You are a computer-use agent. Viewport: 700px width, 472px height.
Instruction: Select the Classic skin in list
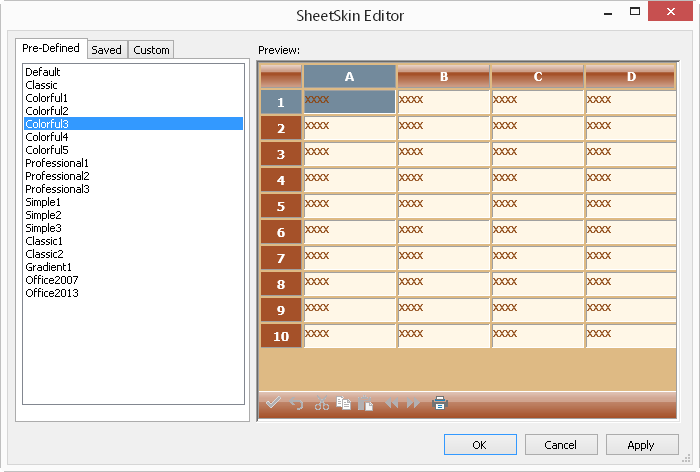(133, 85)
